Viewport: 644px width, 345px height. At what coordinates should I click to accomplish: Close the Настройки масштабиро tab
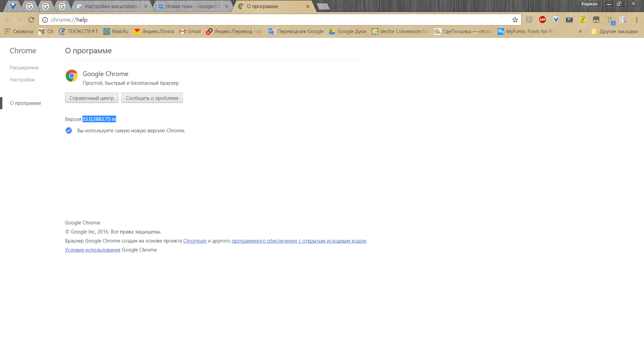pos(146,6)
